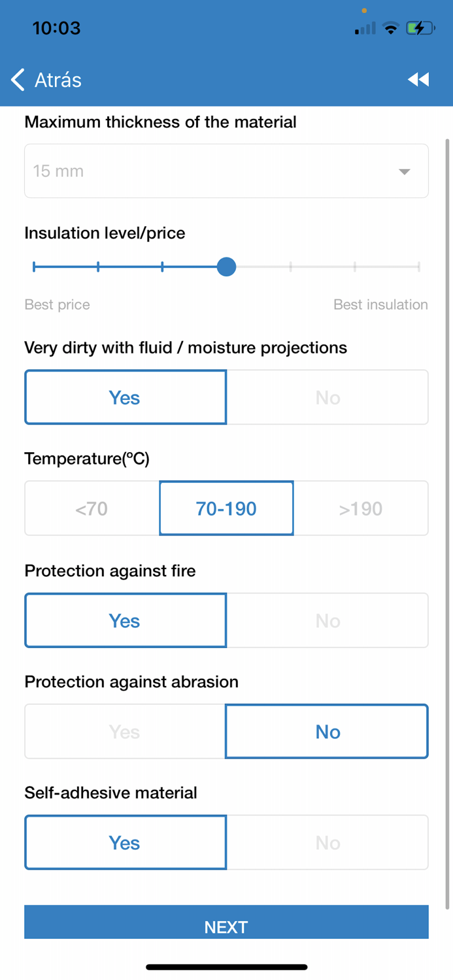Go back via the Atrás link
The height and width of the screenshot is (980, 453).
coord(58,80)
